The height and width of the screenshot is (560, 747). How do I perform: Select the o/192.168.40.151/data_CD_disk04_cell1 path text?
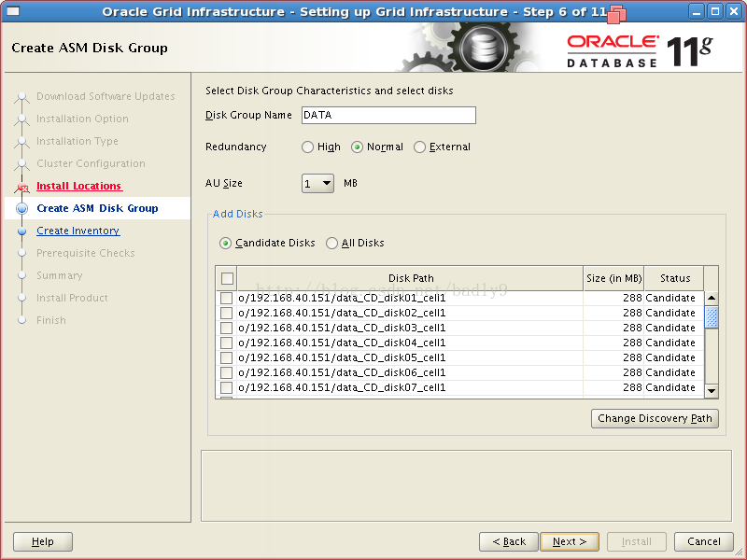342,343
